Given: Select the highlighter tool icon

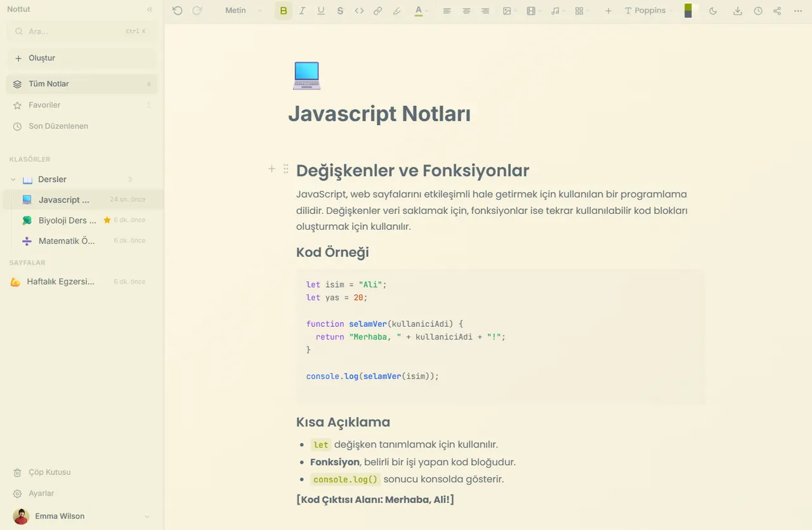Looking at the screenshot, I should point(396,11).
